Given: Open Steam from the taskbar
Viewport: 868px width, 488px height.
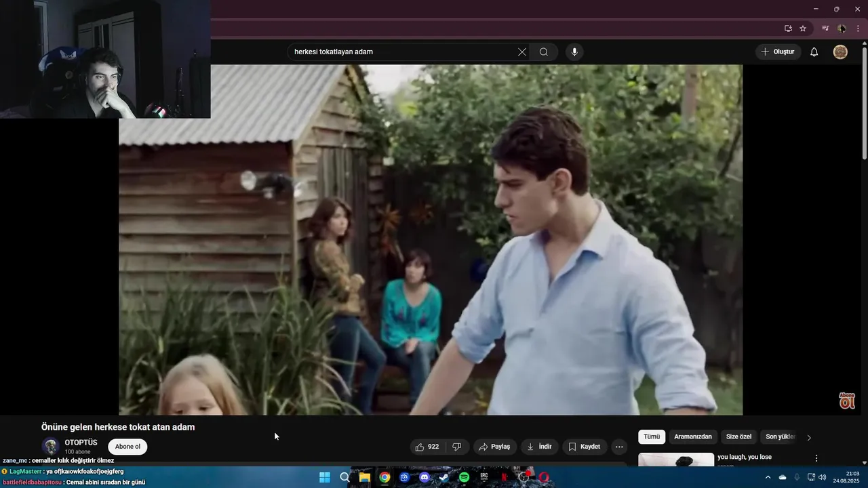Looking at the screenshot, I should coord(444,477).
